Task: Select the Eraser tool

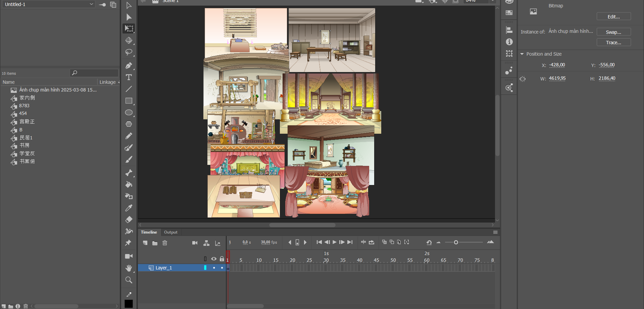Action: [x=129, y=220]
